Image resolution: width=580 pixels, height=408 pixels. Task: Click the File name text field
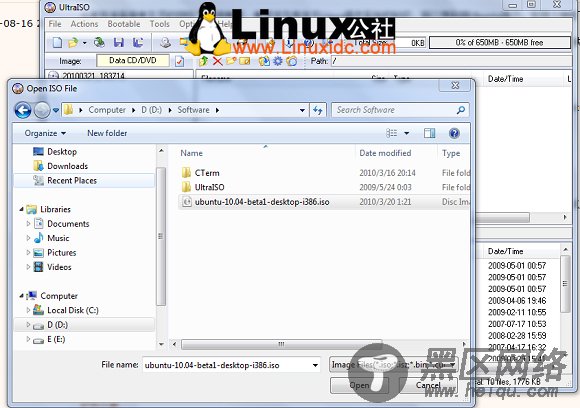(226, 365)
